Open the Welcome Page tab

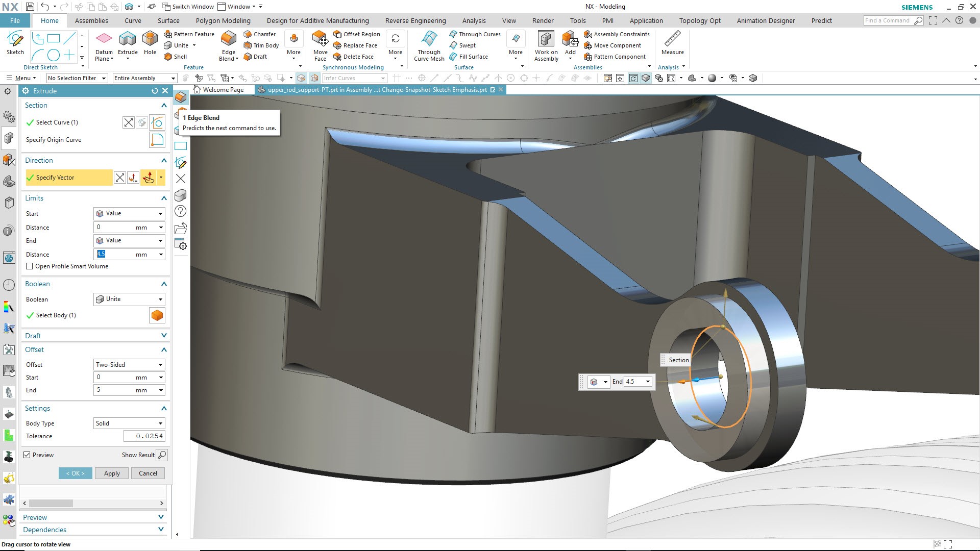coord(223,90)
